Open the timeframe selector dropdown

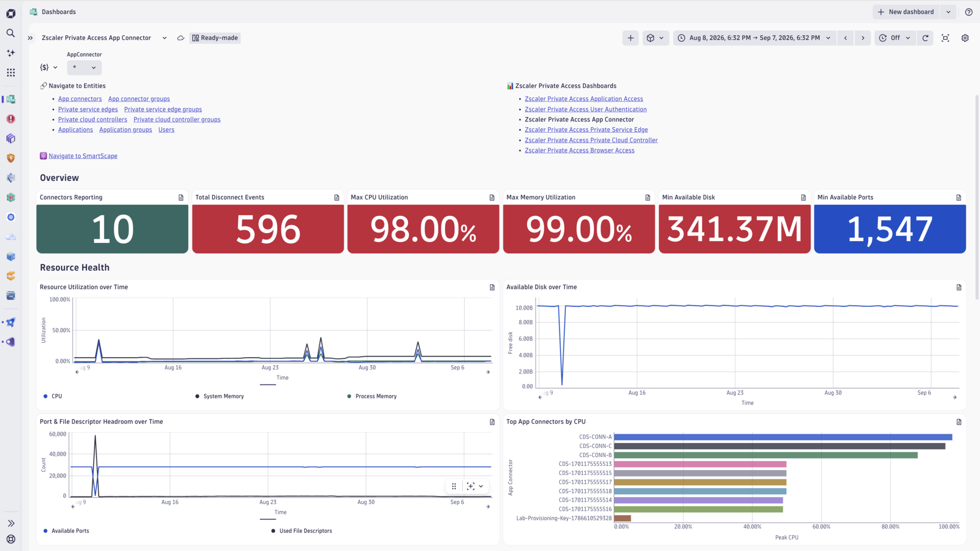(754, 38)
